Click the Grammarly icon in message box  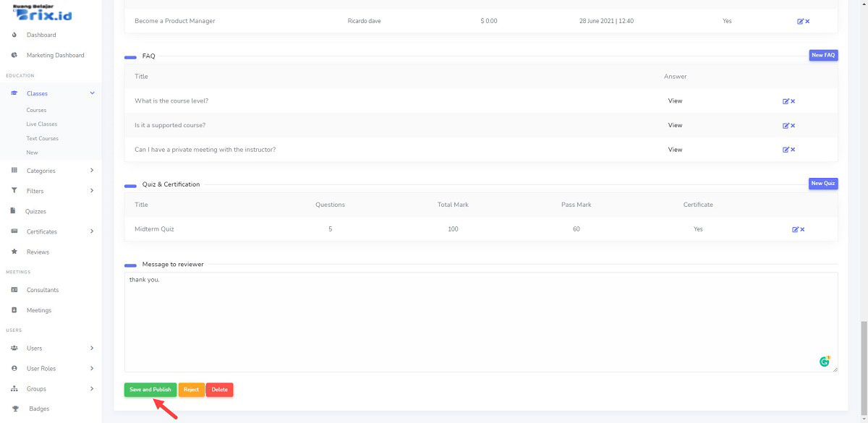(825, 362)
